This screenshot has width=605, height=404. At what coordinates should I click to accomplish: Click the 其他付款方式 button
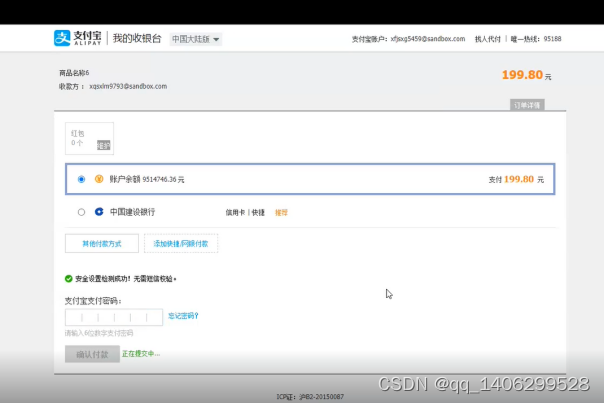click(102, 243)
